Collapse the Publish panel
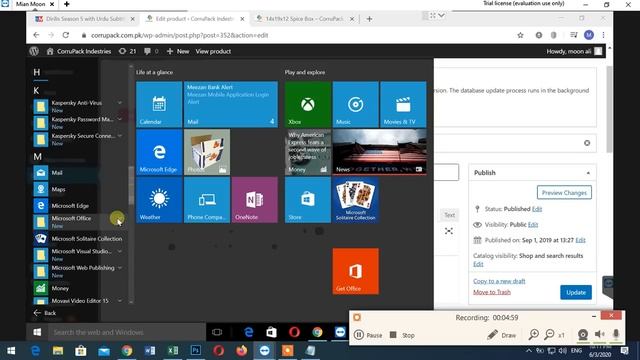 pyautogui.click(x=588, y=173)
